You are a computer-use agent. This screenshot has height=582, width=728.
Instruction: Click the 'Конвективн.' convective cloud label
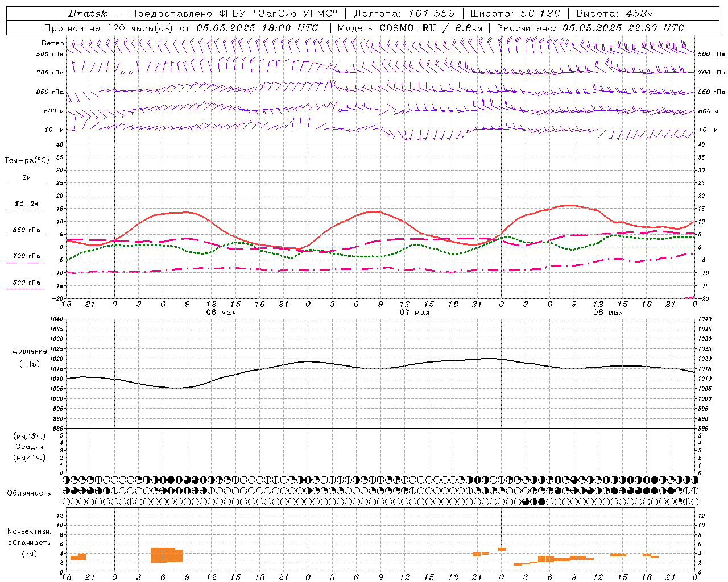click(30, 531)
